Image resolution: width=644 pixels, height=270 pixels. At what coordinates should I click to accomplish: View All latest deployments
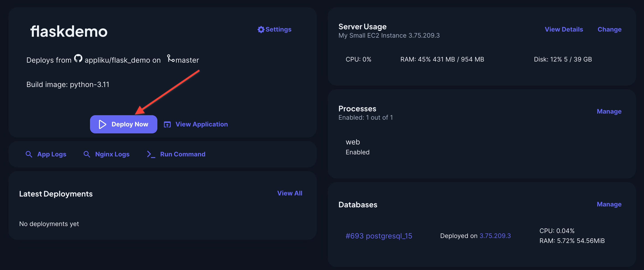point(290,193)
